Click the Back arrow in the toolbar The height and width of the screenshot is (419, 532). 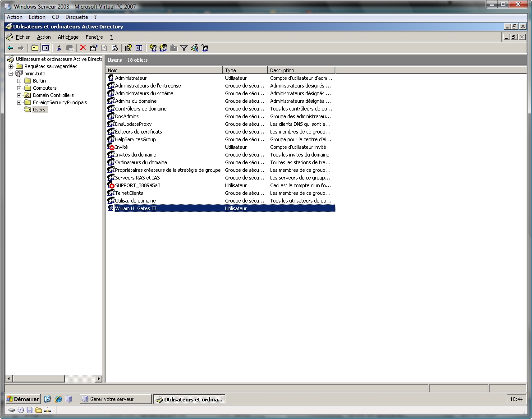click(x=10, y=48)
